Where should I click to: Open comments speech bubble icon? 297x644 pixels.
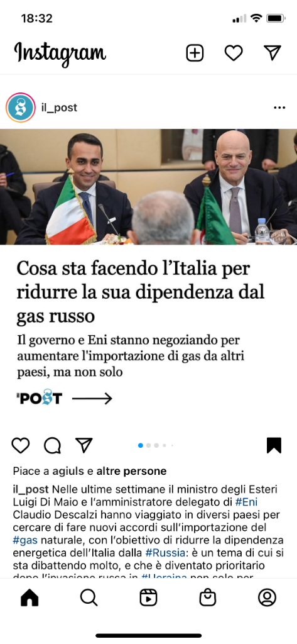click(52, 445)
